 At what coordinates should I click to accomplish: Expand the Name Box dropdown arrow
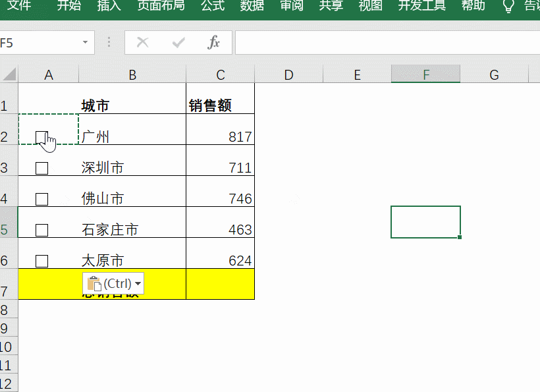[x=85, y=42]
